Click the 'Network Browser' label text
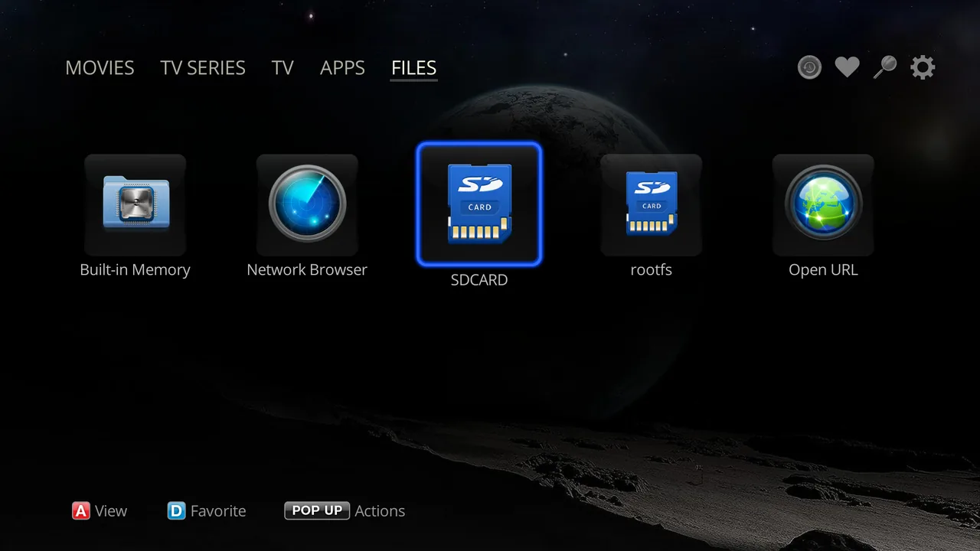 pyautogui.click(x=307, y=269)
